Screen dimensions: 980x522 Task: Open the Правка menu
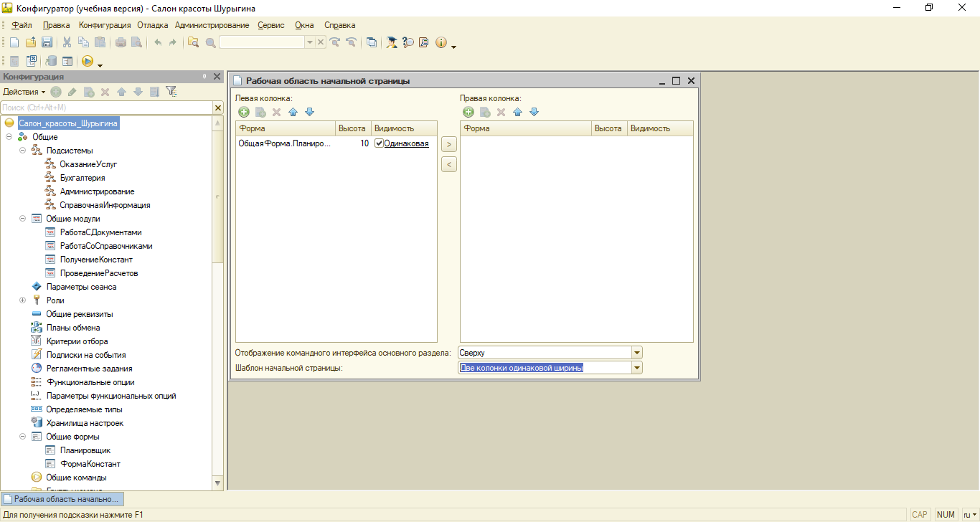click(x=57, y=25)
